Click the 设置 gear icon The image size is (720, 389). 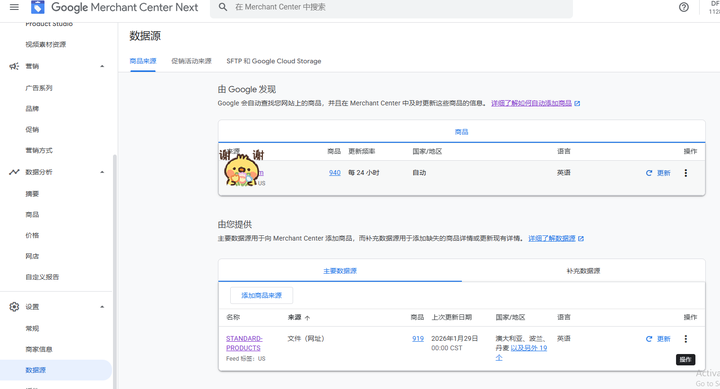(14, 307)
